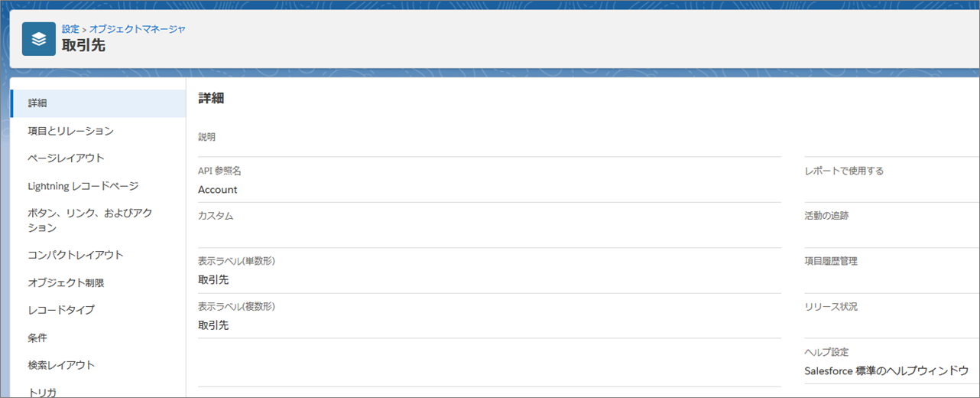The width and height of the screenshot is (980, 398).
Task: Open 項目とリレーション in sidebar
Action: coord(70,131)
